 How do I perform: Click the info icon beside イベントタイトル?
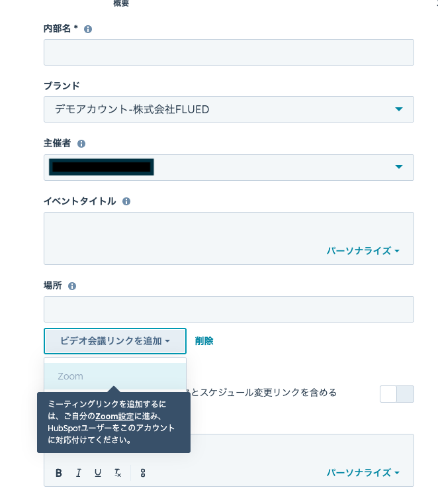[126, 201]
